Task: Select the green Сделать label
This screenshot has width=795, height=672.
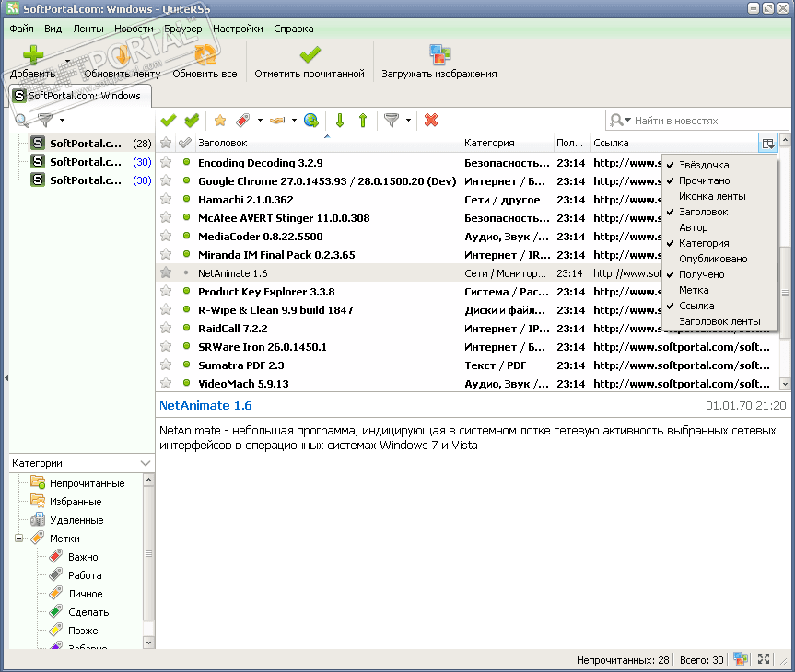Action: coord(88,612)
